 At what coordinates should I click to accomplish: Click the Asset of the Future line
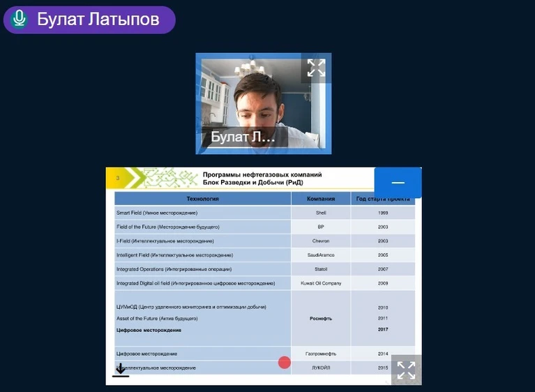pyautogui.click(x=157, y=319)
